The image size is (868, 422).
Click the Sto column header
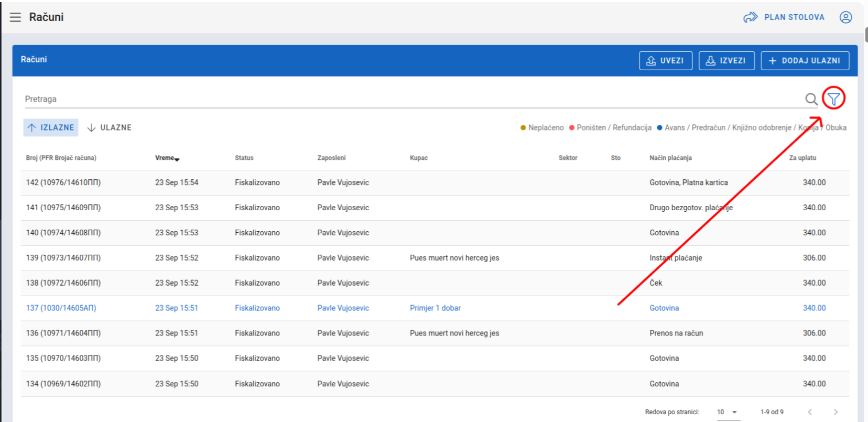(616, 158)
